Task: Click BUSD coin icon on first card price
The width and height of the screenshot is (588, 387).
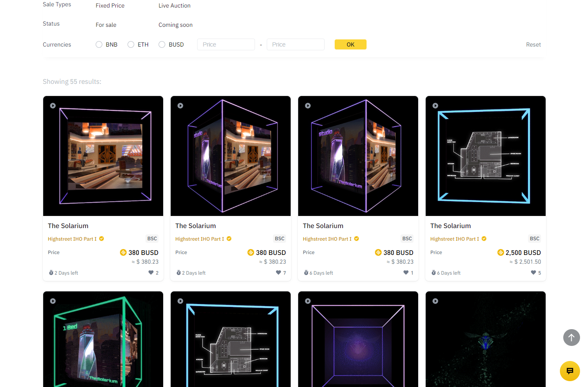Action: pyautogui.click(x=123, y=252)
